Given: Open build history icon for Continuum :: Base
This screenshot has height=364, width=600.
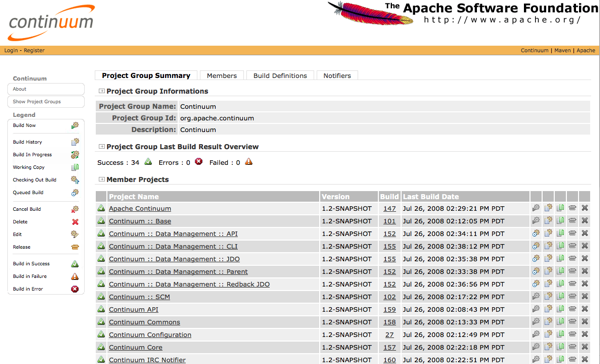Looking at the screenshot, I should pyautogui.click(x=548, y=220).
